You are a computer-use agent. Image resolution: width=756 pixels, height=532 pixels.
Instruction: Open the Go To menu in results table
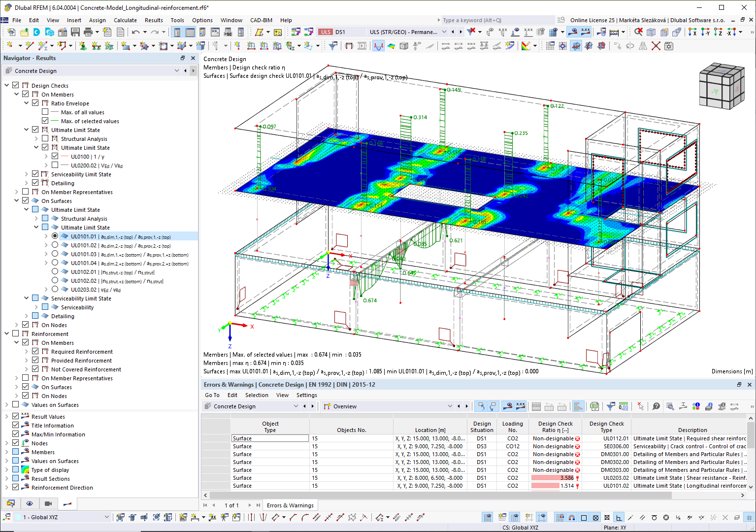(x=212, y=395)
